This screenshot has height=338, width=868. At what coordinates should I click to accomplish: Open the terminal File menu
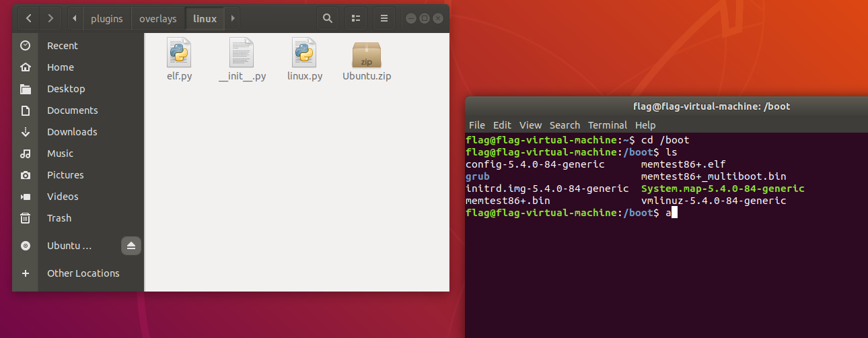477,125
